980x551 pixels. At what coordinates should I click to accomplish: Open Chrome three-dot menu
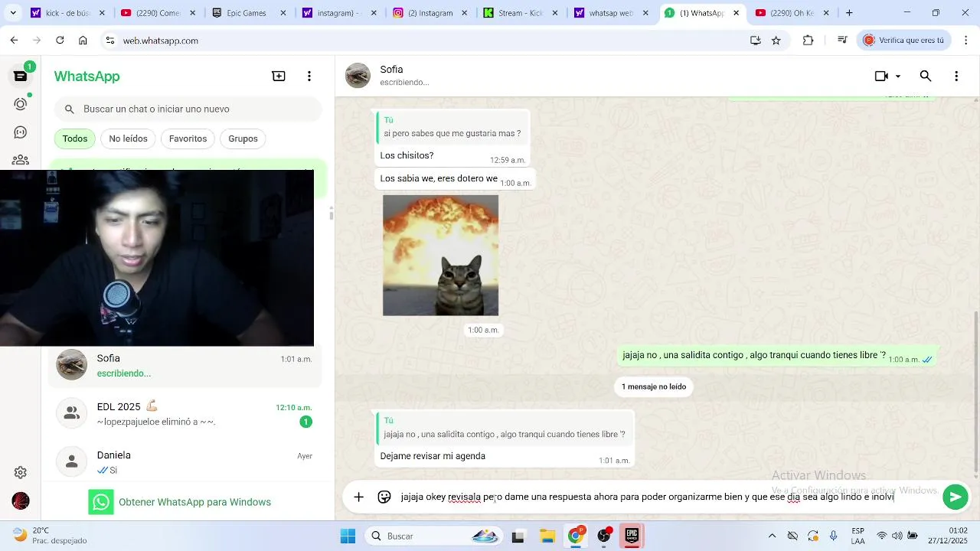coord(965,41)
